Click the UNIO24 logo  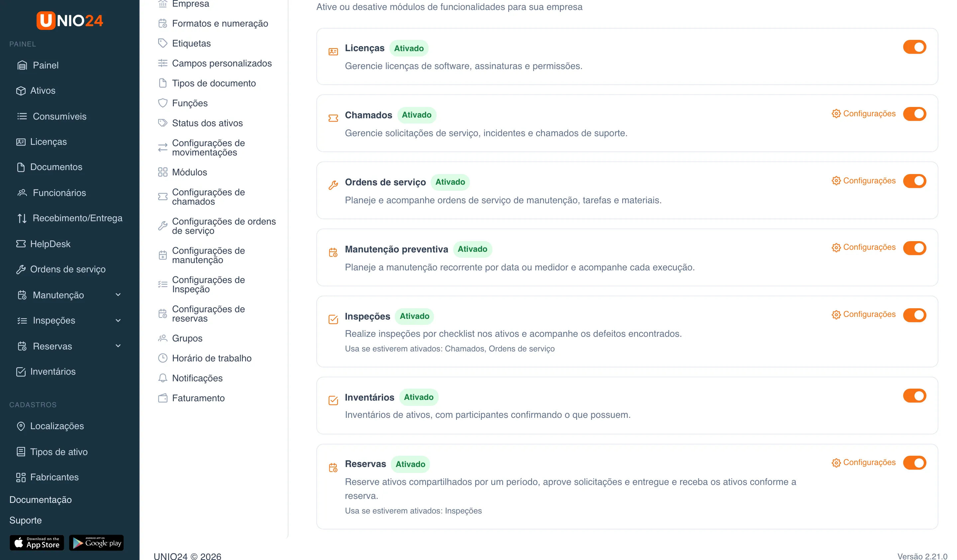(x=69, y=21)
